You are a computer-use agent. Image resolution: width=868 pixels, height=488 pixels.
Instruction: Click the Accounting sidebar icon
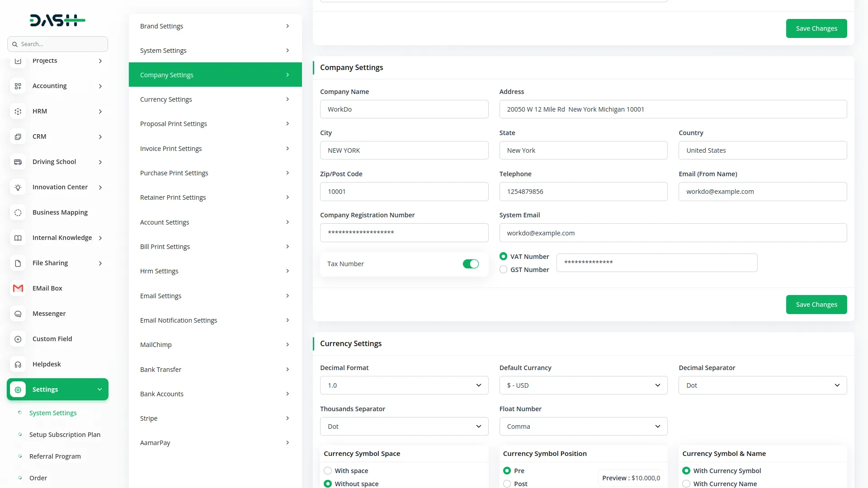coord(18,86)
